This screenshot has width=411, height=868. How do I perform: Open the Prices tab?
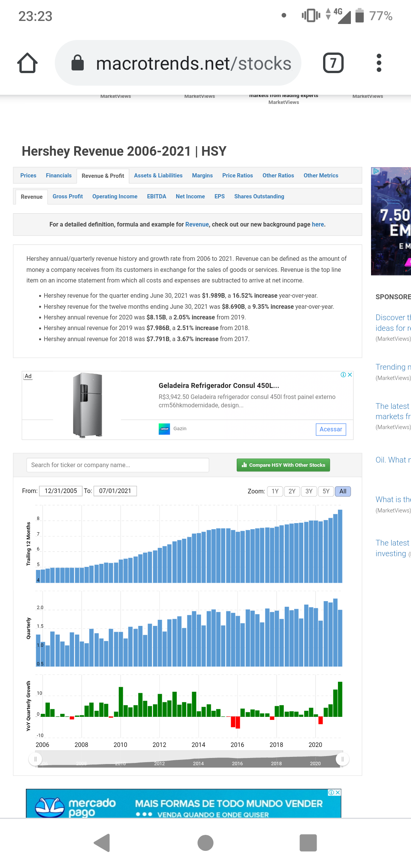click(x=28, y=176)
